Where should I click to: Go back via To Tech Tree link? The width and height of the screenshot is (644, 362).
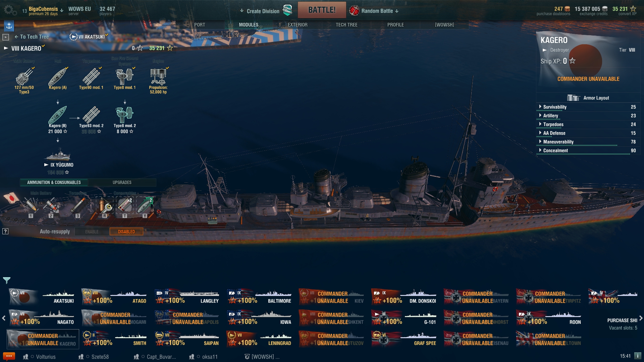32,37
